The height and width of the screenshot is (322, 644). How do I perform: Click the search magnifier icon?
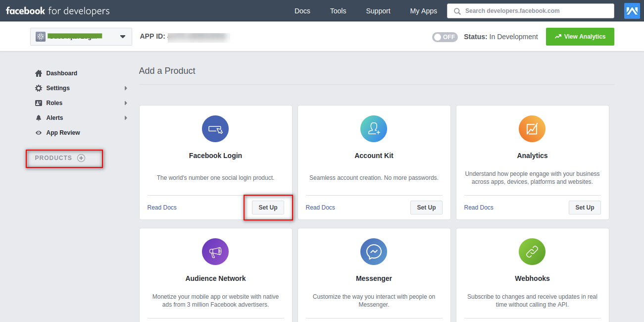(457, 11)
